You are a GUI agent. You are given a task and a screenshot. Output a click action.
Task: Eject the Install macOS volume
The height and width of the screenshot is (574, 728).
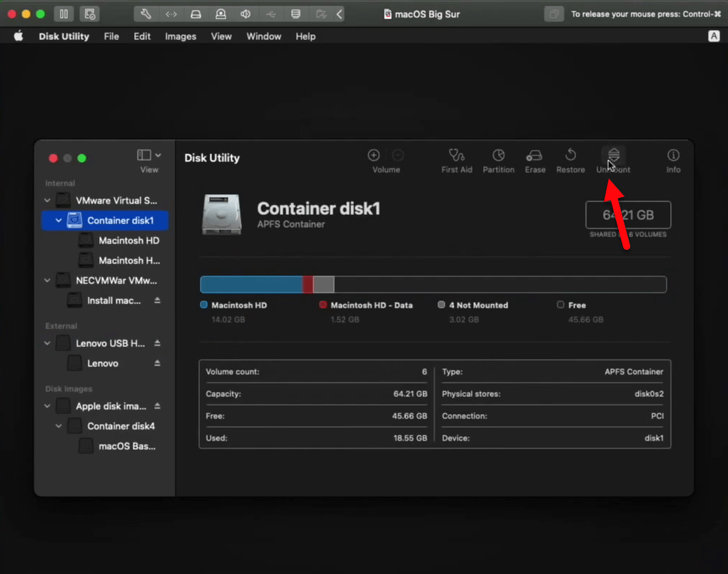coord(158,301)
